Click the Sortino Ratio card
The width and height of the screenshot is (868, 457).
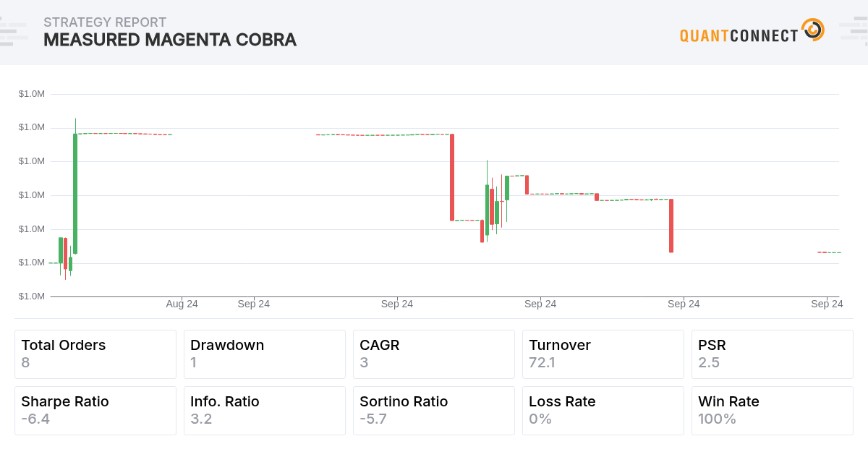pyautogui.click(x=434, y=411)
